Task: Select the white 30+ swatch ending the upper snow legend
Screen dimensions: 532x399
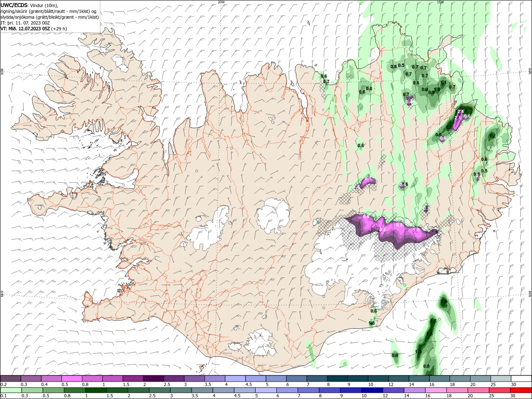Action: point(521,379)
